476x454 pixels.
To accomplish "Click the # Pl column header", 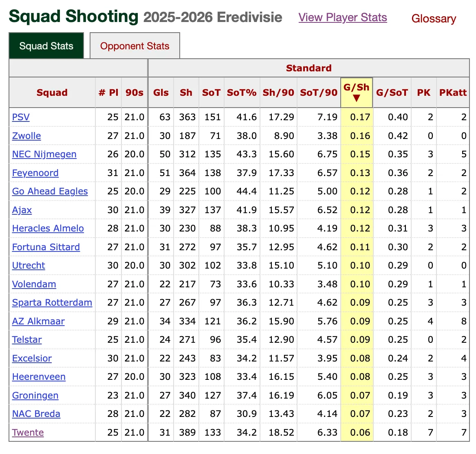I will pyautogui.click(x=108, y=93).
